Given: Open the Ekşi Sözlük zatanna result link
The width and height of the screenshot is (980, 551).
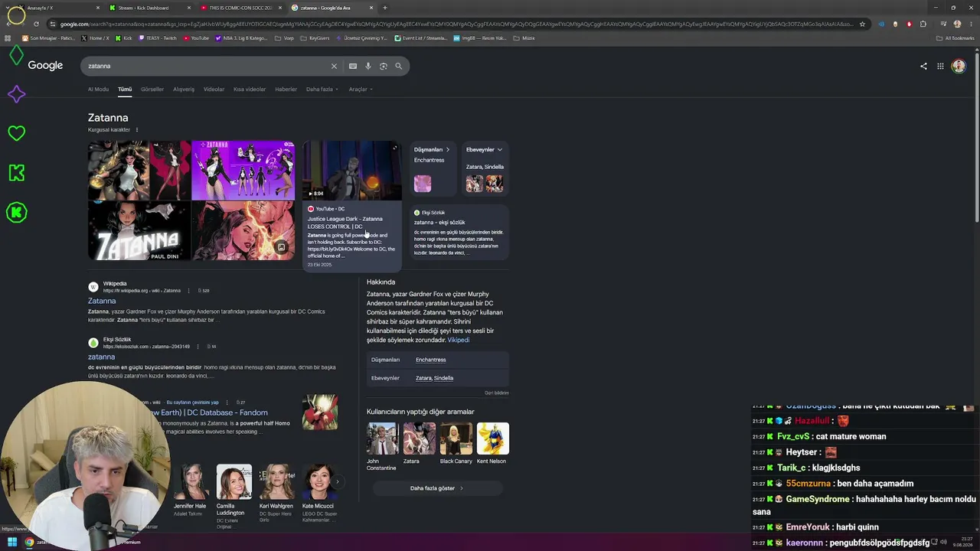Looking at the screenshot, I should click(x=101, y=357).
